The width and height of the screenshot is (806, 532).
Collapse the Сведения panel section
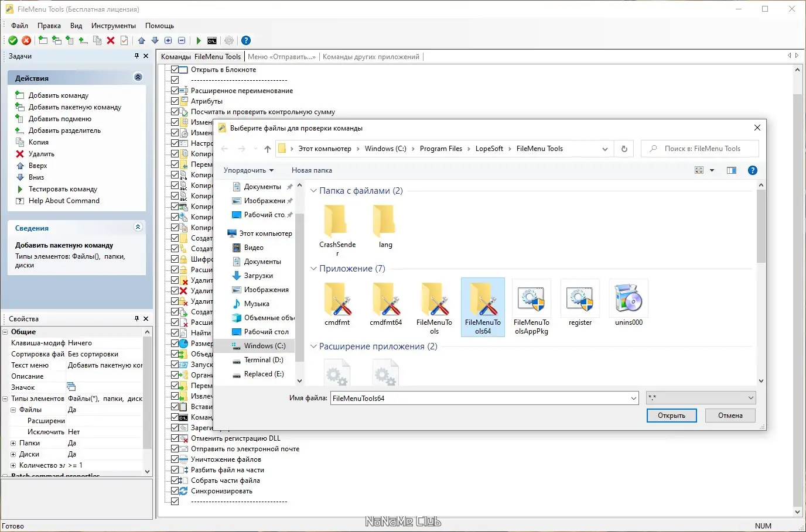click(138, 227)
